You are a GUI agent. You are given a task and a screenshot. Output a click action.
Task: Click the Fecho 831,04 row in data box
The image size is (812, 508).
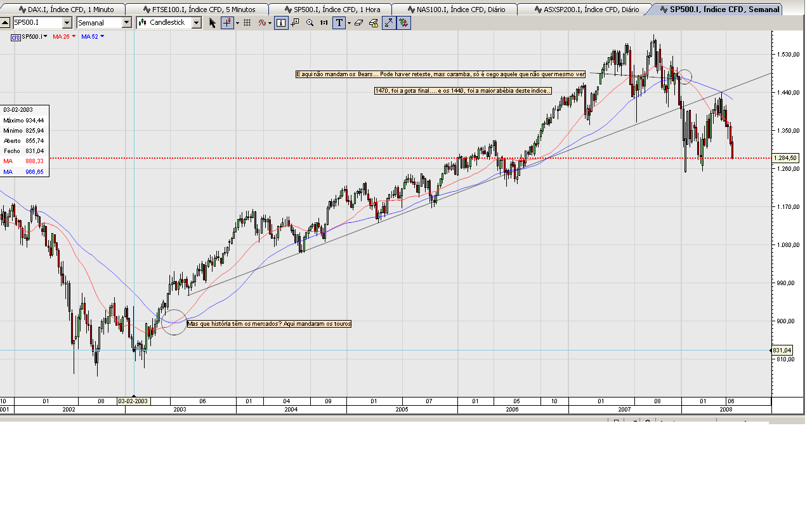click(x=23, y=151)
